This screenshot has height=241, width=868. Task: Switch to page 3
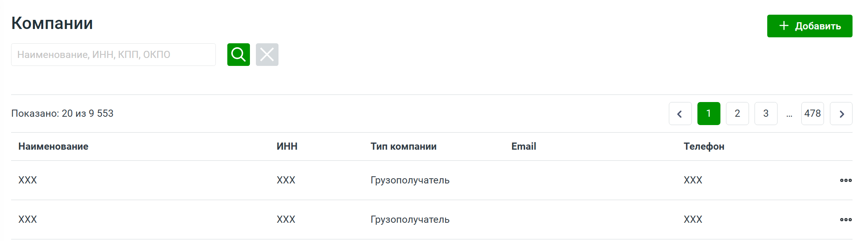(x=766, y=114)
